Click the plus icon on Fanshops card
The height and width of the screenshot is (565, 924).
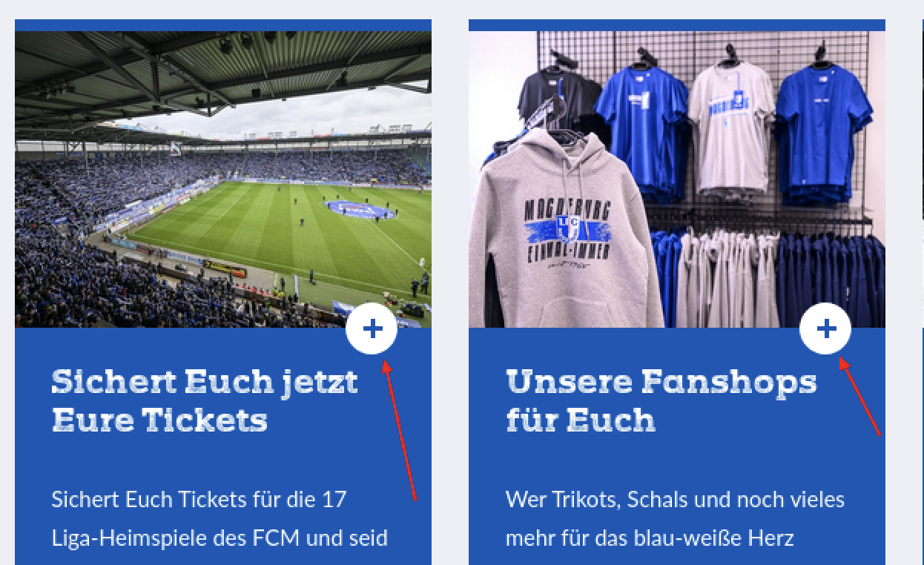(825, 329)
